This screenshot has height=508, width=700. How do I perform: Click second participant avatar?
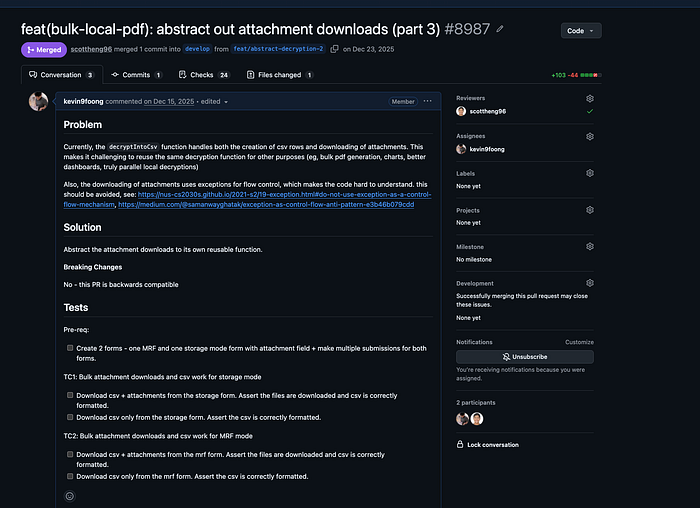click(x=477, y=419)
